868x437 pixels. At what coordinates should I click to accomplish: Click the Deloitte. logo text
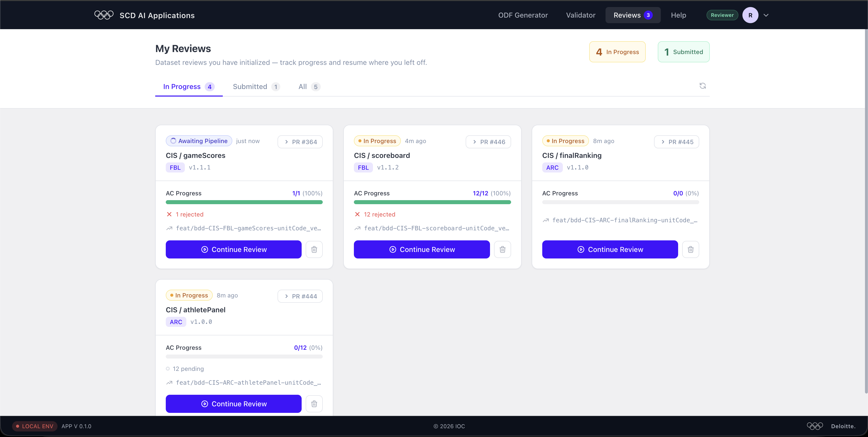843,426
